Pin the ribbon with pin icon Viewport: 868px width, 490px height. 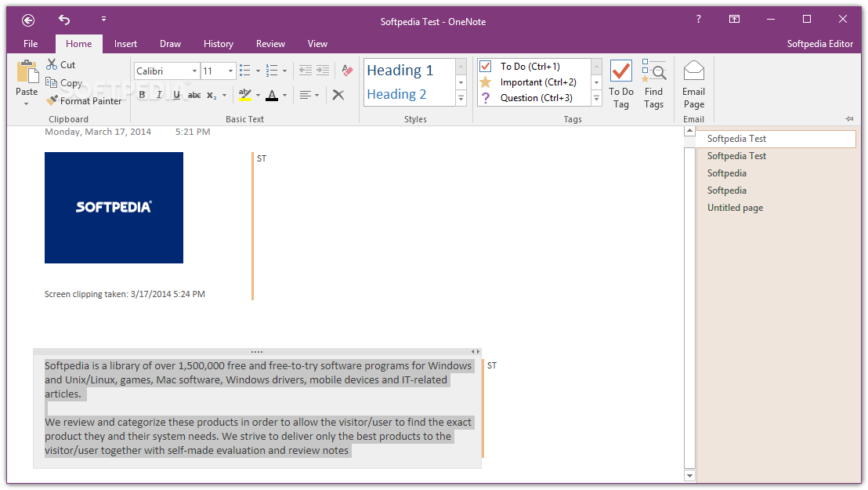pos(850,118)
